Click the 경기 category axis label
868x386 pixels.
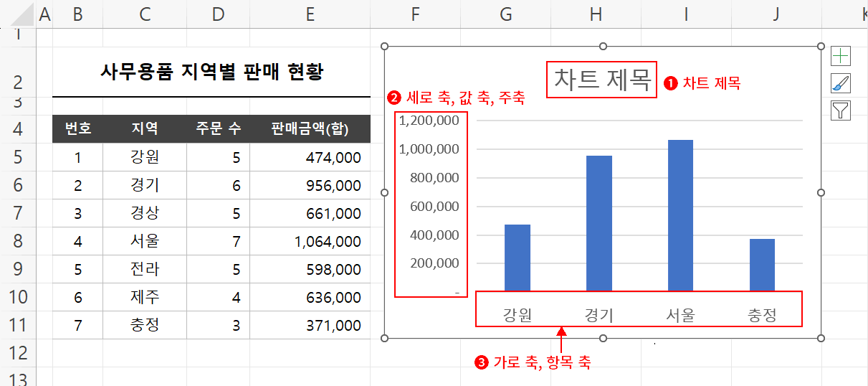click(599, 314)
